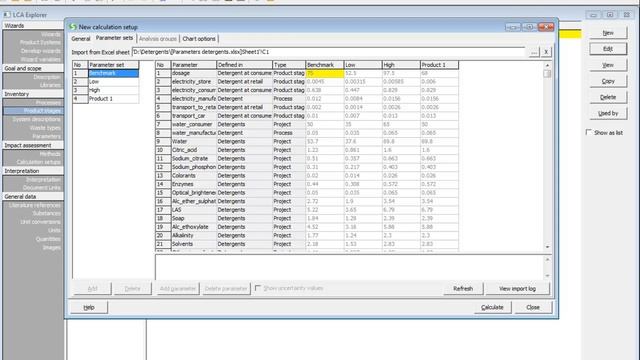Click the Add button below the parameter set list
Screen dimensions: 640x360
point(93,289)
